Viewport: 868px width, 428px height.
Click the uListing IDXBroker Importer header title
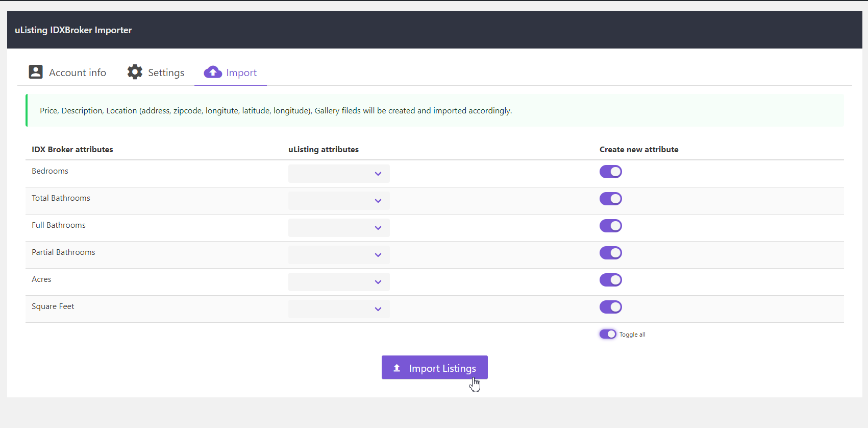[x=73, y=30]
